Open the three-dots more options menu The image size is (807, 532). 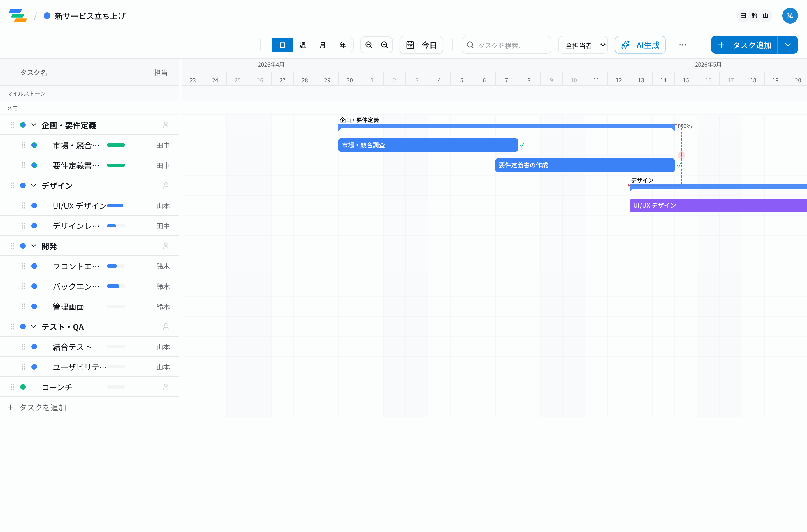coord(682,45)
